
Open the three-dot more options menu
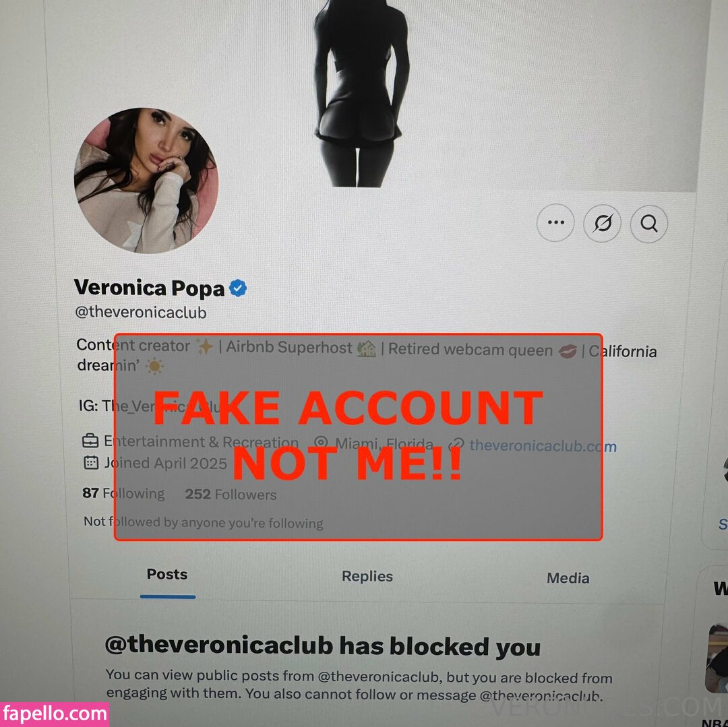(555, 223)
